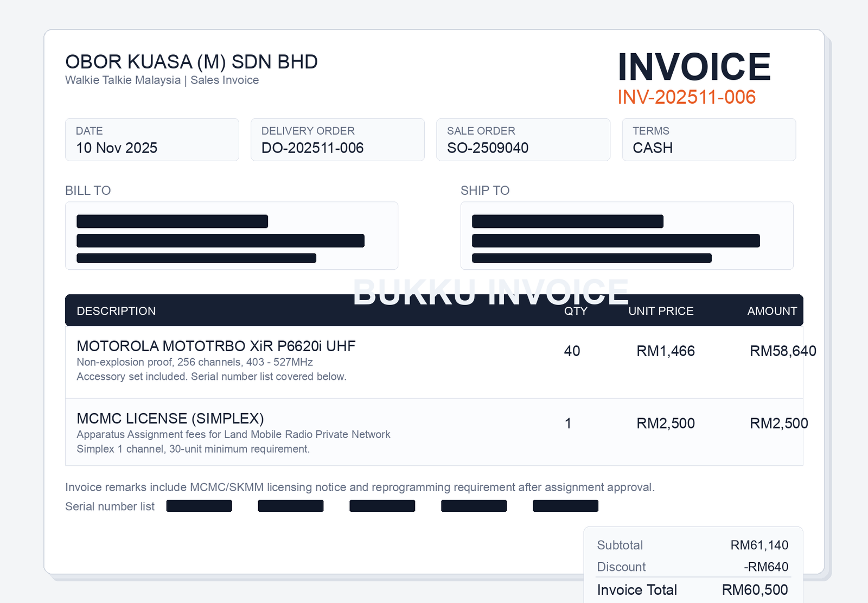
Task: Select subtotal value RM61,140
Action: coord(759,545)
